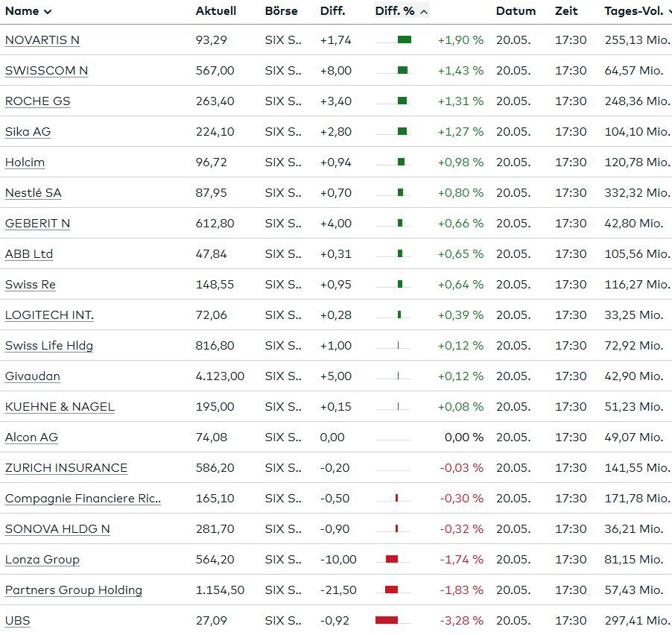Click the +8,00 difference value
This screenshot has height=635, width=672.
click(x=335, y=70)
